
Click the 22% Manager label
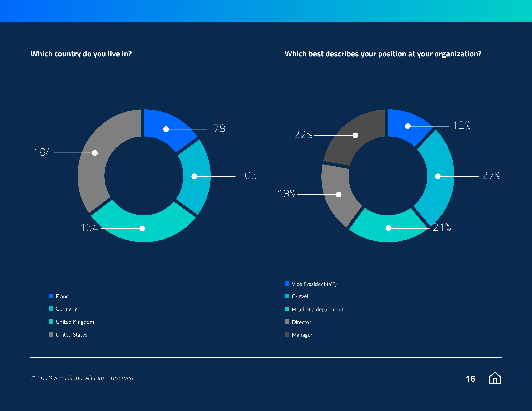(x=303, y=135)
